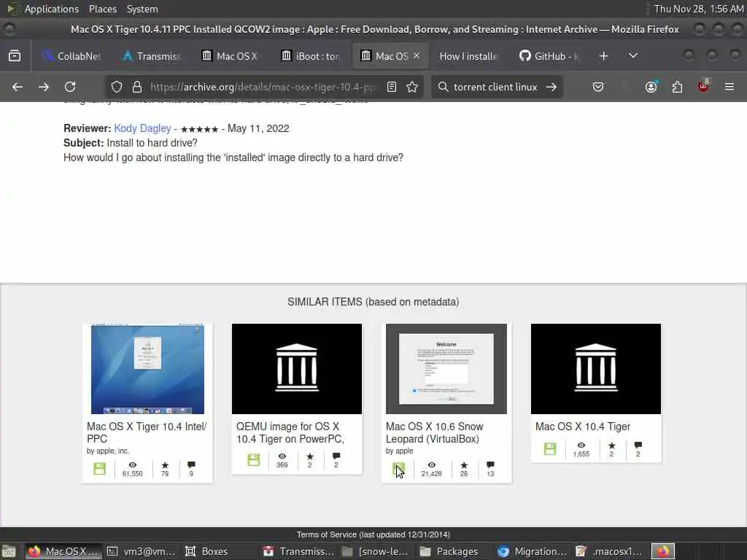Switch to the GitHub tab
This screenshot has height=560, width=747.
[549, 55]
